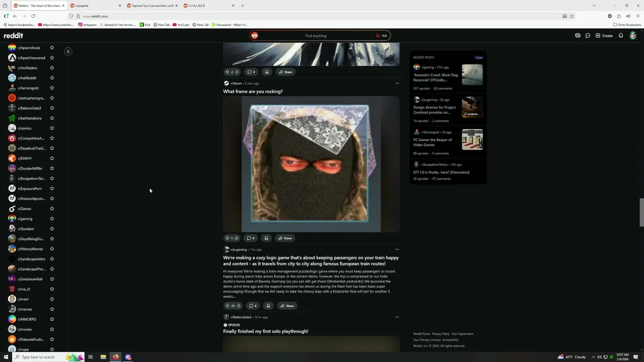Click the speaker icon in the Firefox toolbar
The width and height of the screenshot is (644, 362).
tap(628, 16)
